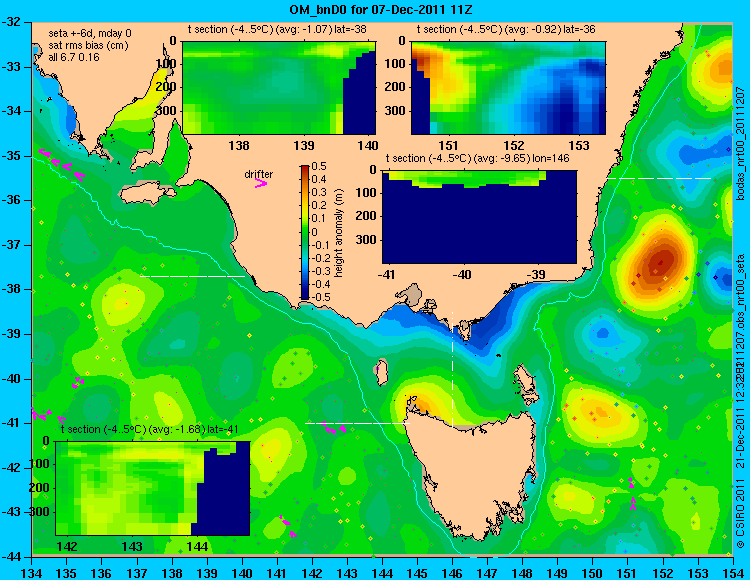Click the 'drifter' legend label
The height and width of the screenshot is (580, 750).
click(x=259, y=175)
